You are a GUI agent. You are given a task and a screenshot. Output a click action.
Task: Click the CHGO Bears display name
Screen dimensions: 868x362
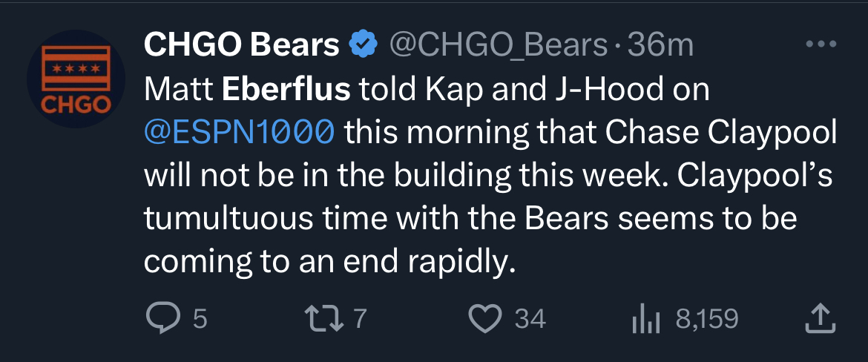click(x=241, y=45)
